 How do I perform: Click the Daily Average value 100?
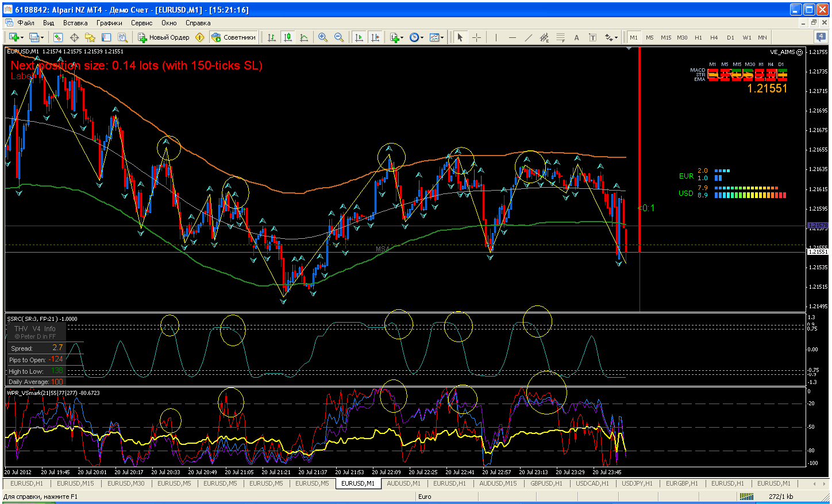tap(57, 382)
